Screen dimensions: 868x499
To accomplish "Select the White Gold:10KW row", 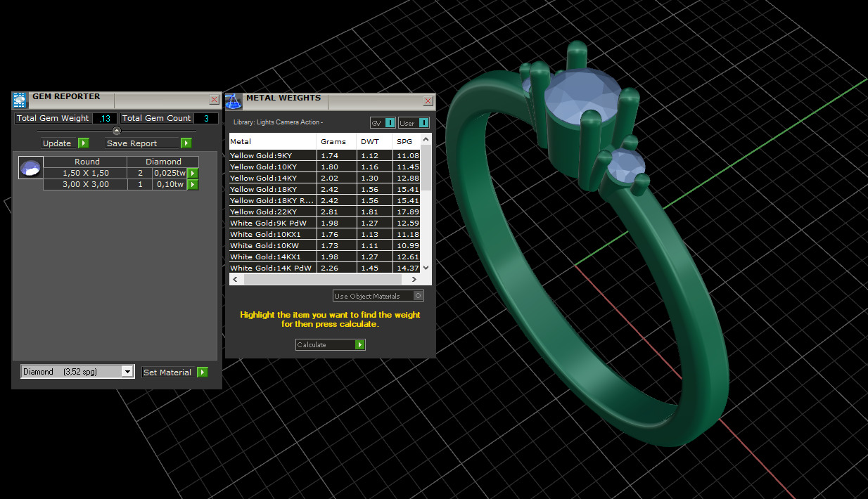I will coord(324,245).
